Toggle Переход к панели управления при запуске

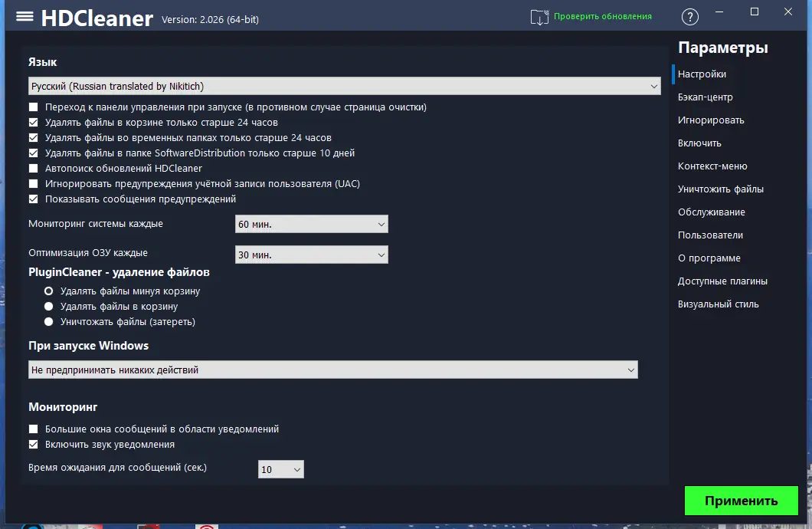(x=34, y=107)
